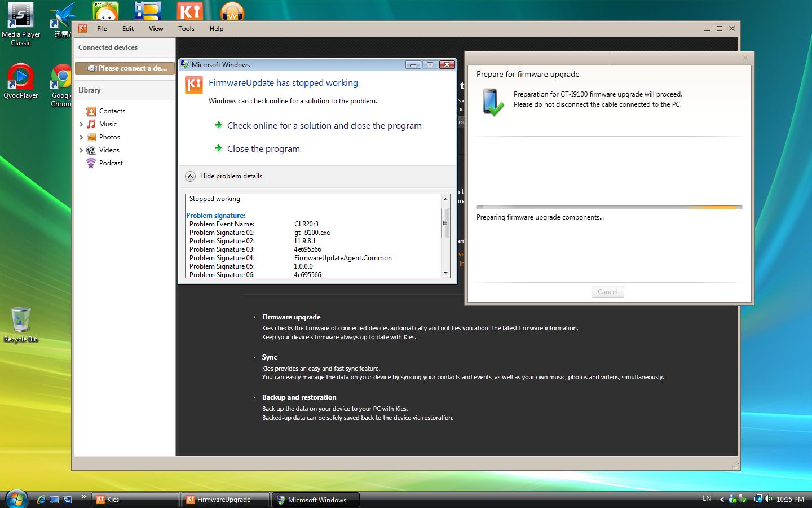Image resolution: width=812 pixels, height=508 pixels.
Task: Open the Recycle Bin
Action: point(21,325)
